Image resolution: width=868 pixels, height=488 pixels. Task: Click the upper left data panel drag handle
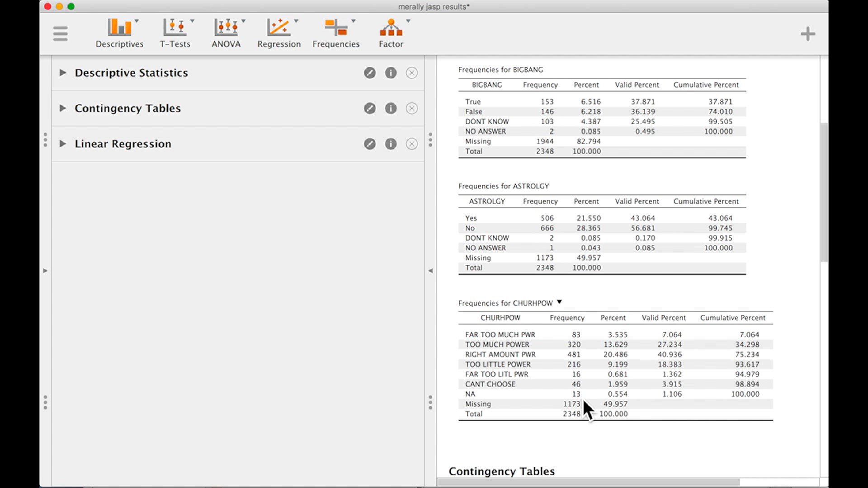tap(45, 140)
